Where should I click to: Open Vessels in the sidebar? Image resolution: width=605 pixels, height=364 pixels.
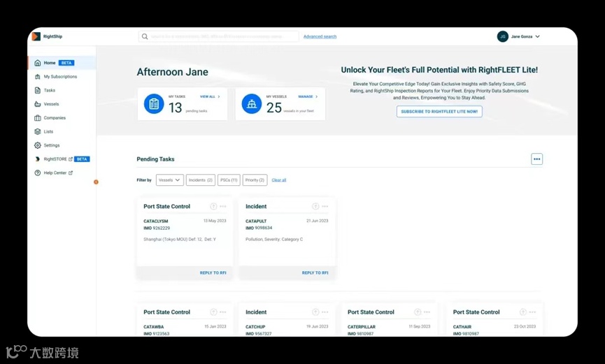[51, 104]
